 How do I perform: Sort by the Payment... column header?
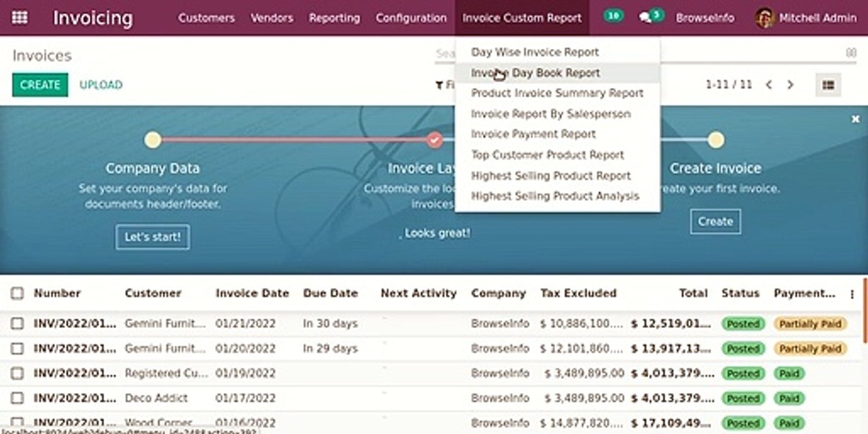point(804,294)
